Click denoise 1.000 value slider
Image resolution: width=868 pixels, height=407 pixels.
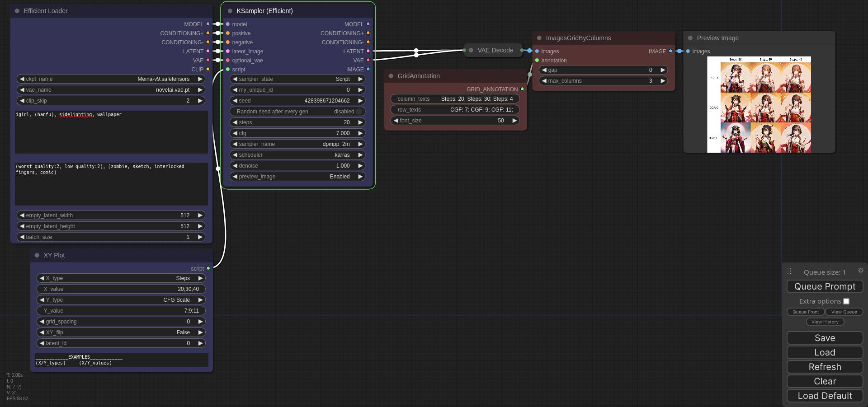(297, 166)
